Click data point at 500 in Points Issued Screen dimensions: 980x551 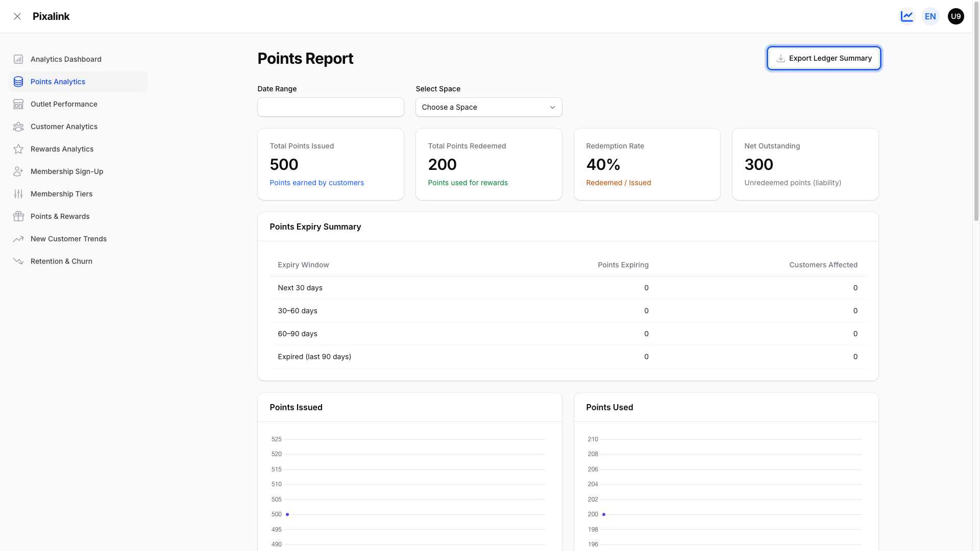tap(287, 514)
